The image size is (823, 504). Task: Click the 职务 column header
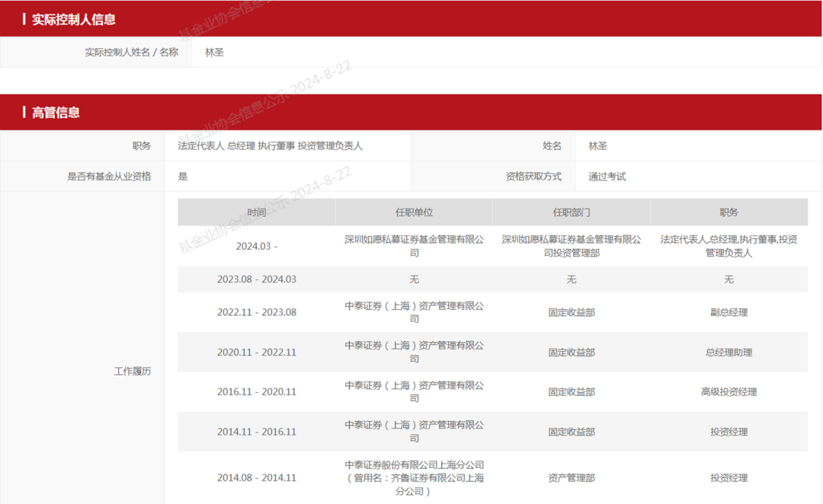pyautogui.click(x=730, y=212)
